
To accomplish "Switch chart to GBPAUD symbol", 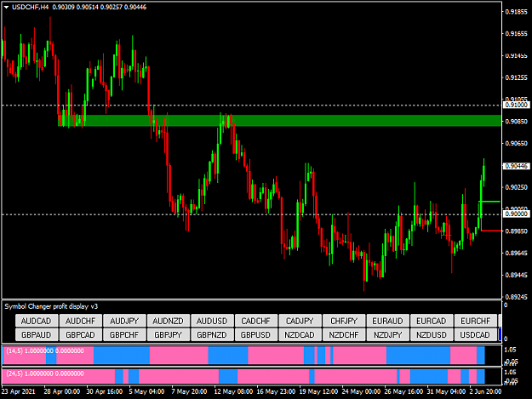I will pyautogui.click(x=37, y=334).
